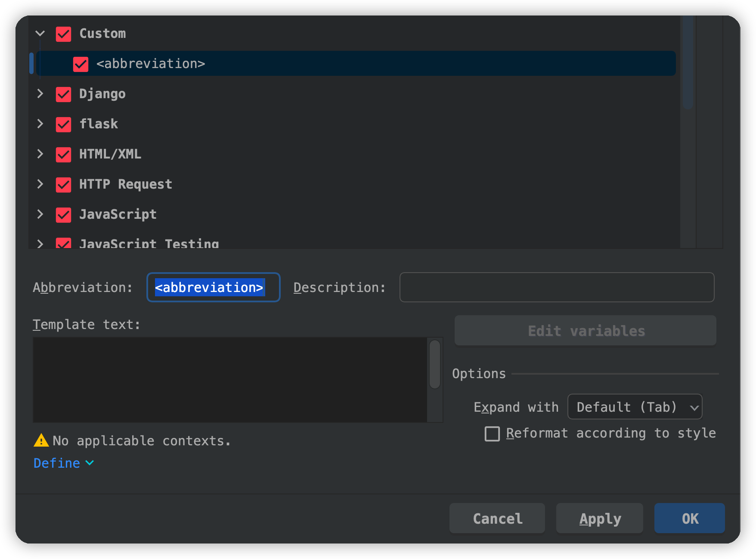This screenshot has width=756, height=559.
Task: Collapse the Custom group chevron
Action: tap(40, 34)
